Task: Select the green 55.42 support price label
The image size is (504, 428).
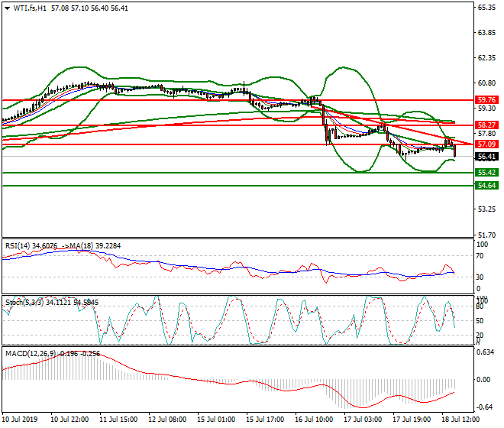Action: (486, 173)
